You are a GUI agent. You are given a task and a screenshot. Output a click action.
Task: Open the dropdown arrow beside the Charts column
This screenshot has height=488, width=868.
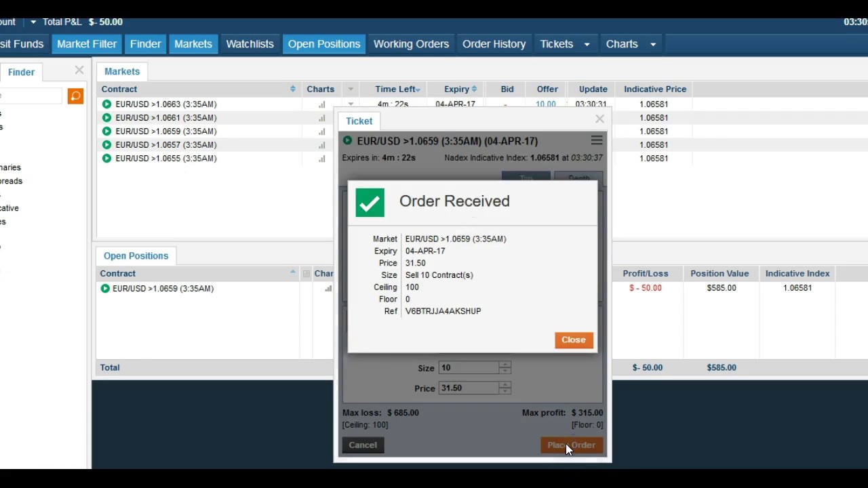click(x=351, y=89)
